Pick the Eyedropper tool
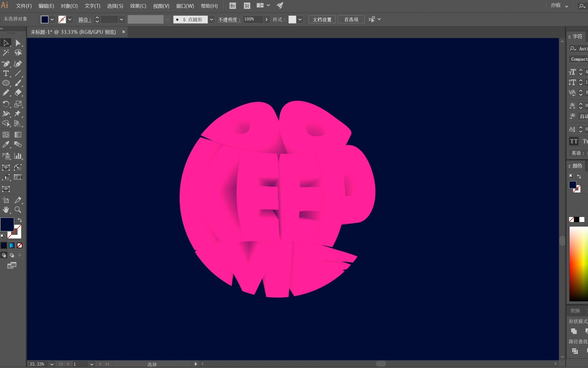 pyautogui.click(x=6, y=144)
